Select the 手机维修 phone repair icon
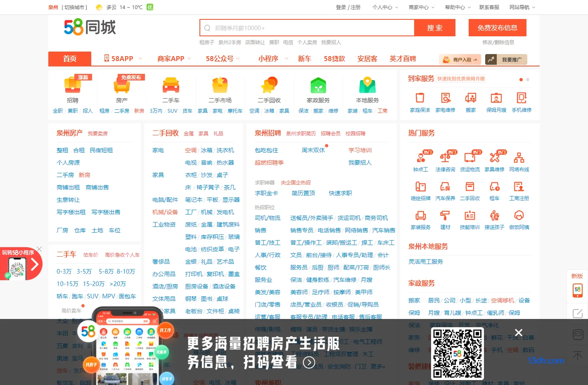588x385 pixels. click(x=522, y=98)
